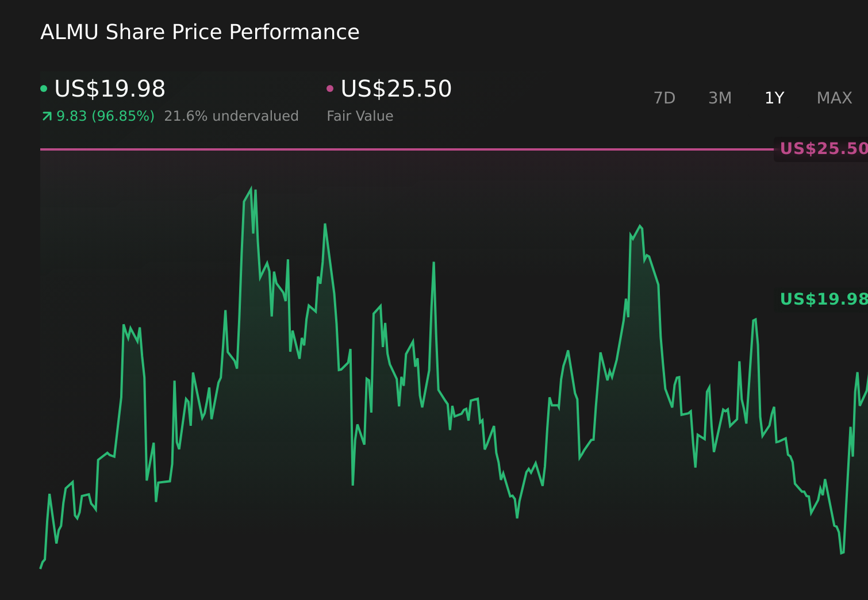The width and height of the screenshot is (868, 600).
Task: Click the US$25.50 pink axis label
Action: [x=823, y=148]
